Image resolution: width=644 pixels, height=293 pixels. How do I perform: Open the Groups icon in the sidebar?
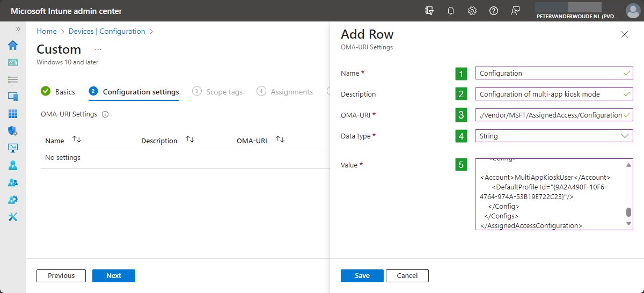click(x=13, y=182)
